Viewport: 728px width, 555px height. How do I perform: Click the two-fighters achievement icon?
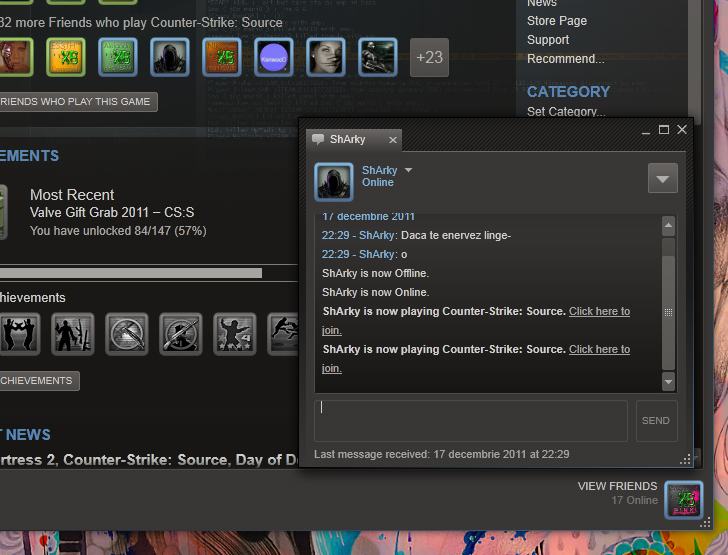click(19, 334)
